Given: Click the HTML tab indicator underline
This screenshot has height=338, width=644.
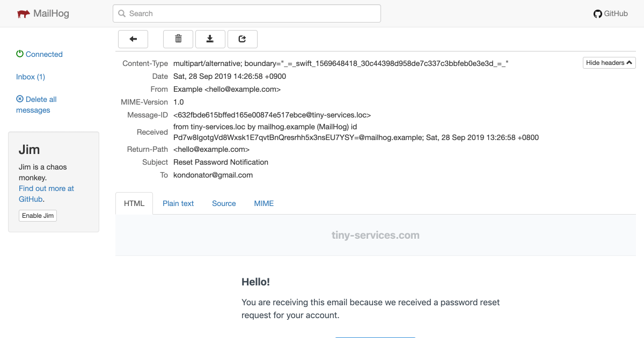Looking at the screenshot, I should (x=134, y=213).
